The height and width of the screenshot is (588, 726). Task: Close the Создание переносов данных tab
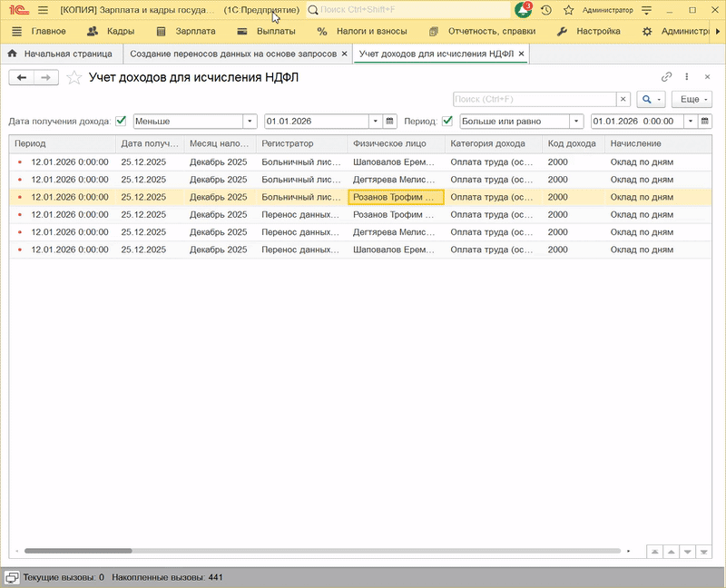coord(345,54)
